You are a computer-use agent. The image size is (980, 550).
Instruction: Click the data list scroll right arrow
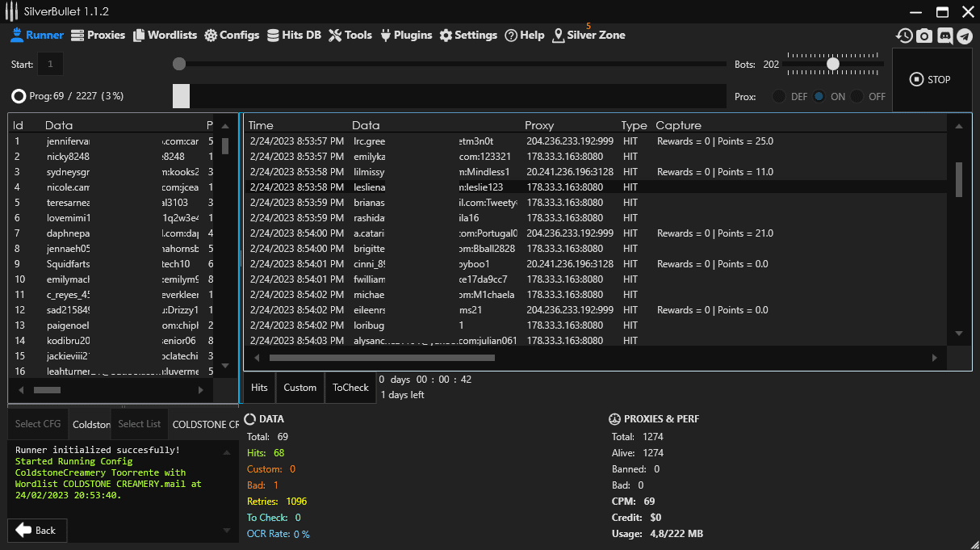coord(201,390)
